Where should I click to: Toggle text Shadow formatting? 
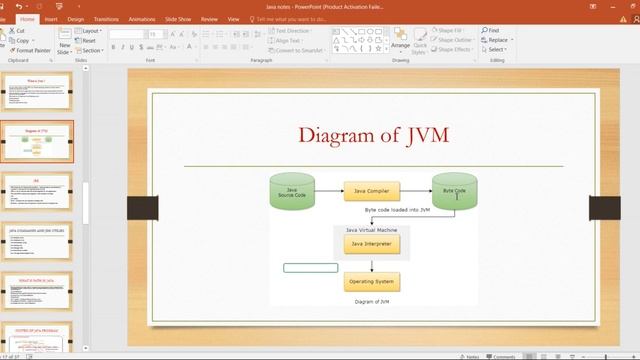click(141, 48)
